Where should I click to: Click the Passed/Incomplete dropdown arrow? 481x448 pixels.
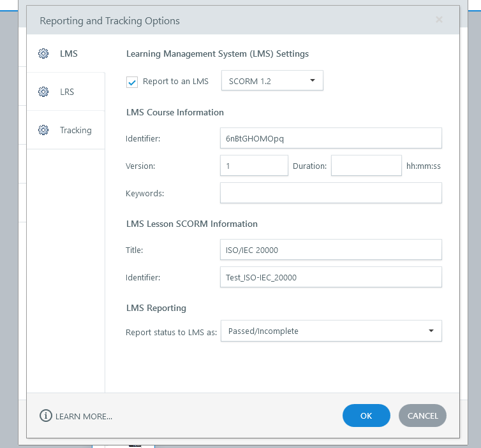431,331
